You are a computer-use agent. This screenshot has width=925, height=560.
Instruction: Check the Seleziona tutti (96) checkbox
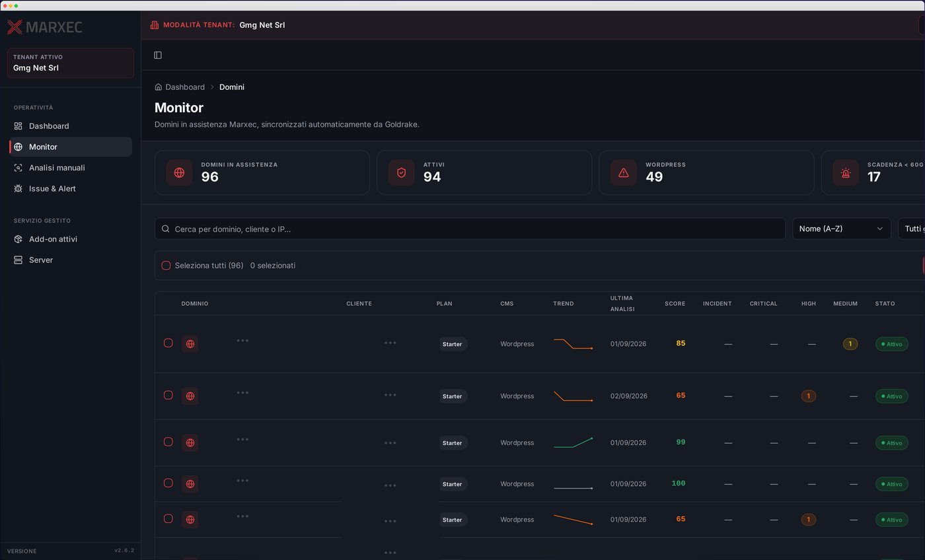[x=166, y=265]
